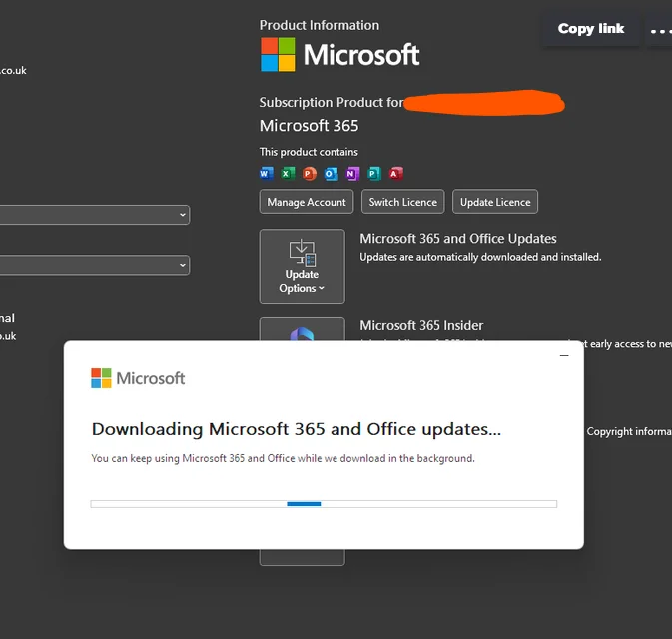Image resolution: width=672 pixels, height=639 pixels.
Task: Click the Outlook app icon
Action: (x=331, y=173)
